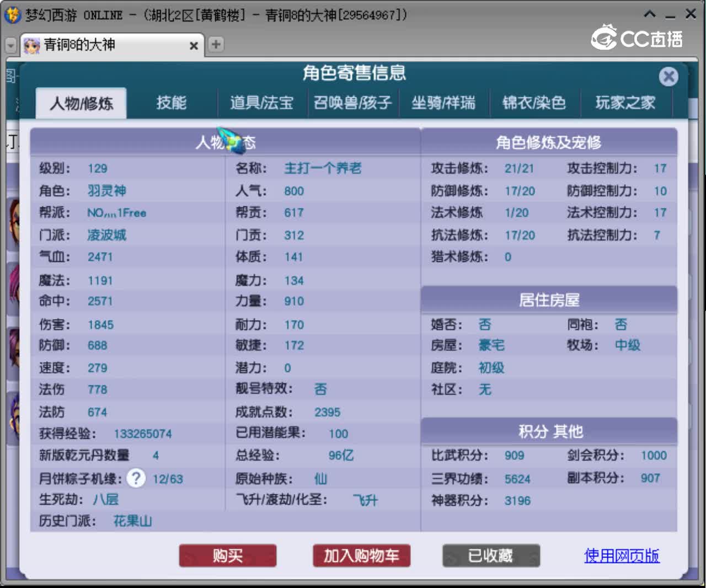Open the 玩家之家 tab
This screenshot has width=706, height=588.
(625, 103)
